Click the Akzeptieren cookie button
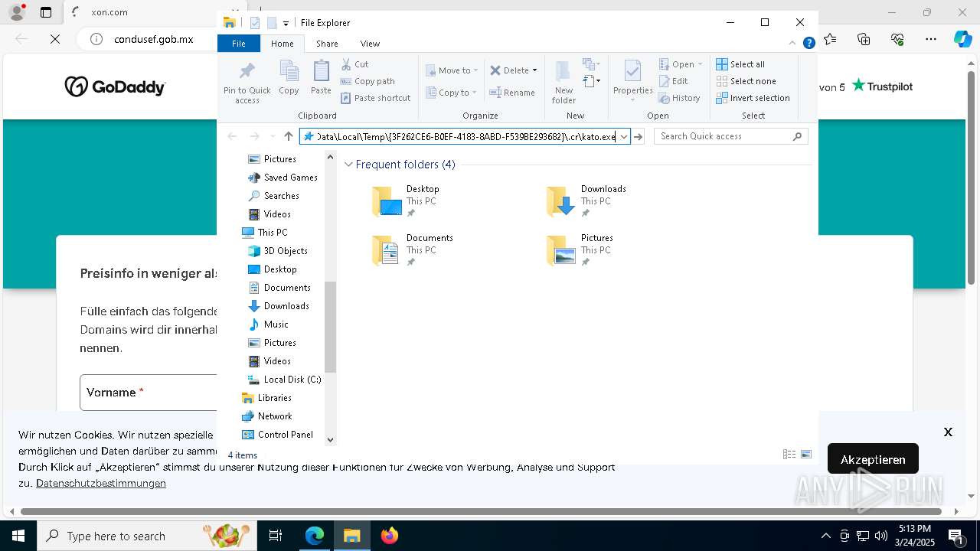This screenshot has width=980, height=551. click(x=873, y=459)
